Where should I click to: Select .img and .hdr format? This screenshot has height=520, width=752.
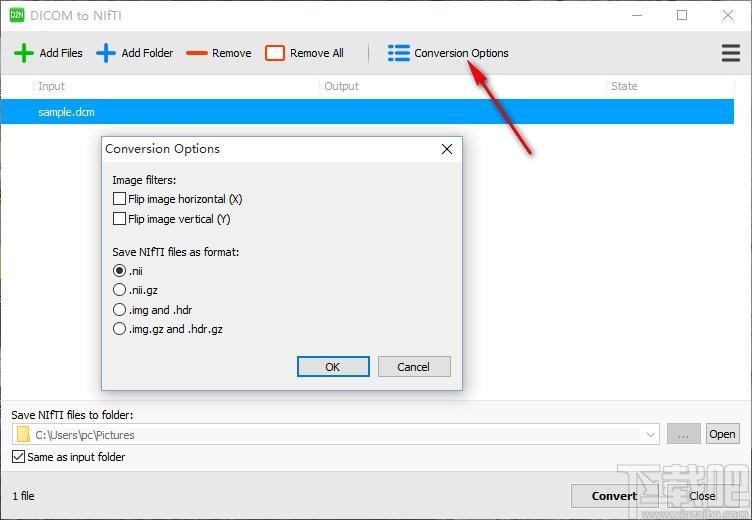click(x=120, y=310)
